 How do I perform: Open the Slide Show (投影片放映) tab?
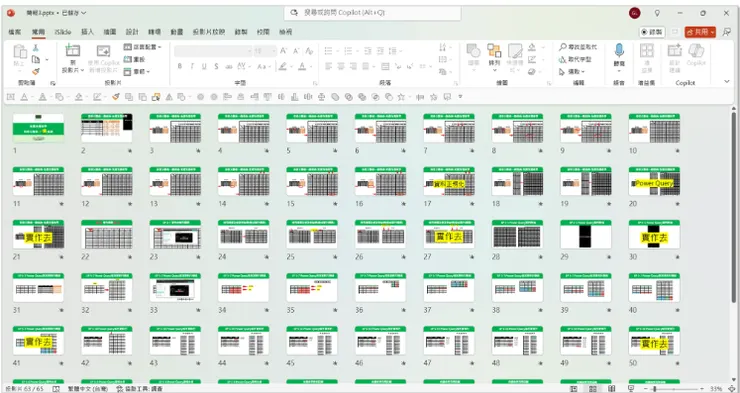click(209, 32)
